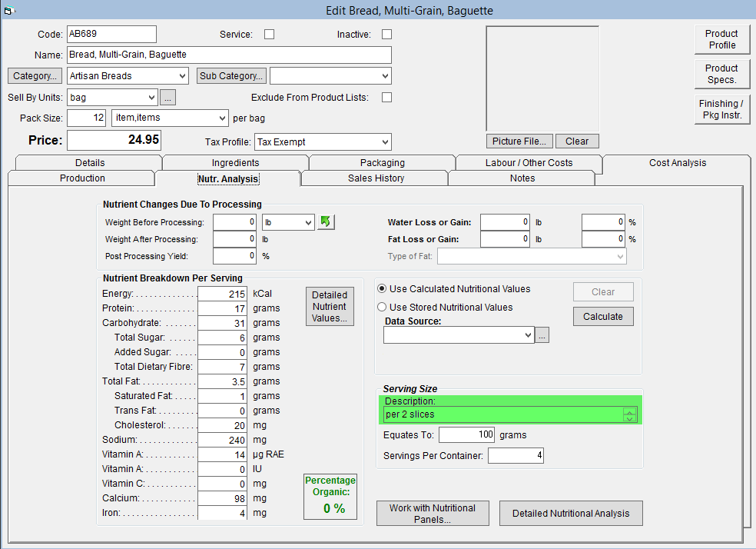Click the Category... button
This screenshot has height=549, width=756.
(x=35, y=76)
